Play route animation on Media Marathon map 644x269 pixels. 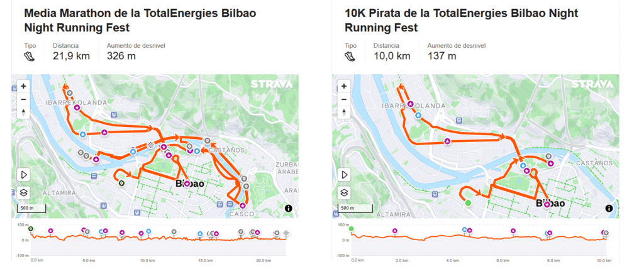[x=23, y=175]
